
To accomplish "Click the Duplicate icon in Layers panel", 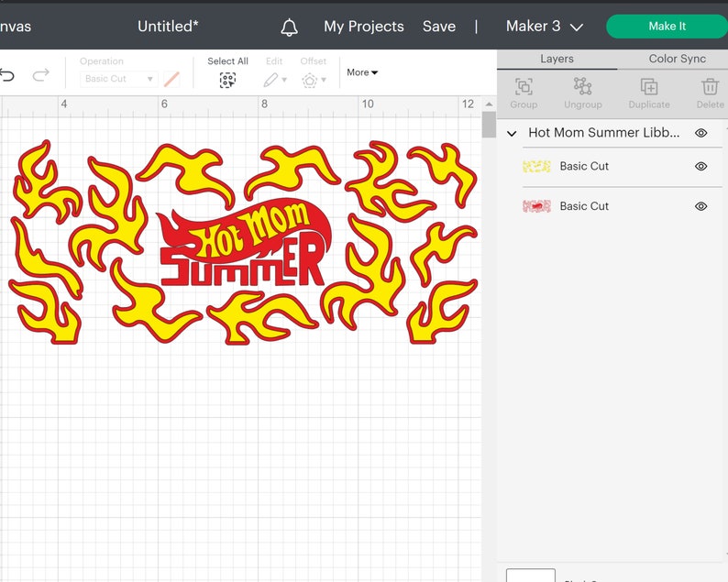I will point(649,87).
